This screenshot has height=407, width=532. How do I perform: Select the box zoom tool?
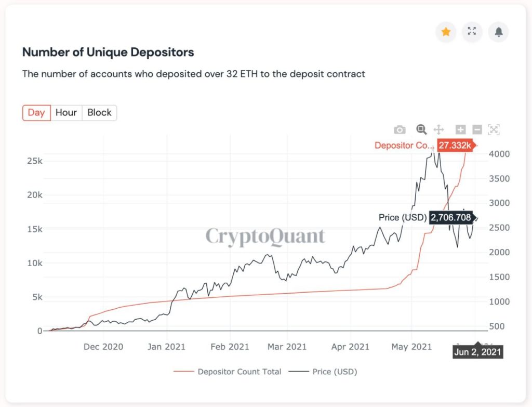[x=421, y=129]
